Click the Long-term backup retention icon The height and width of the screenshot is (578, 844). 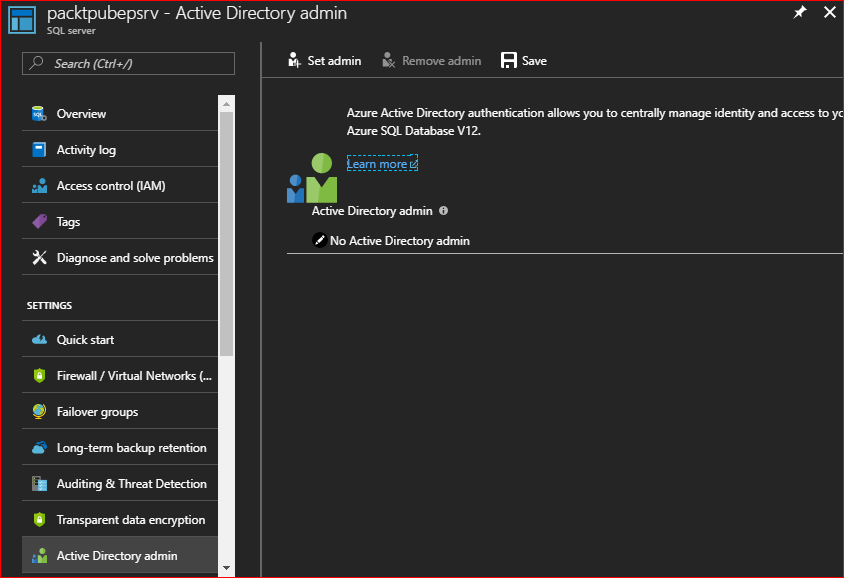(39, 448)
